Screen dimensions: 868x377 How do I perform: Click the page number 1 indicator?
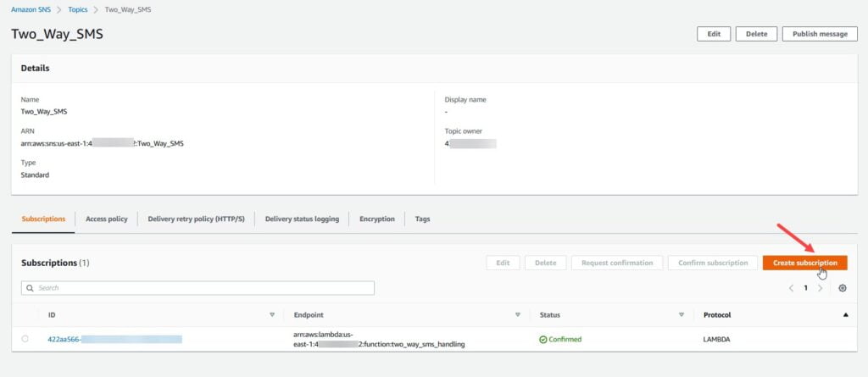click(806, 288)
